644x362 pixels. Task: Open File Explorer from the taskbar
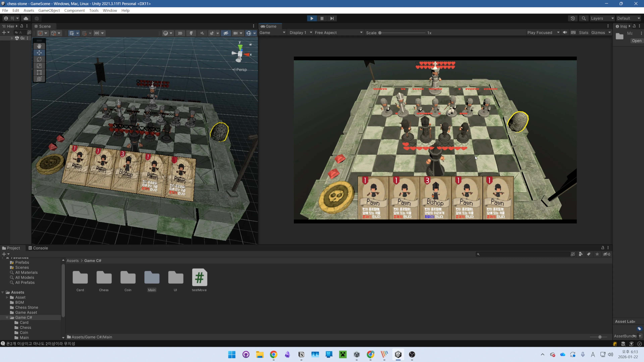coord(259,354)
